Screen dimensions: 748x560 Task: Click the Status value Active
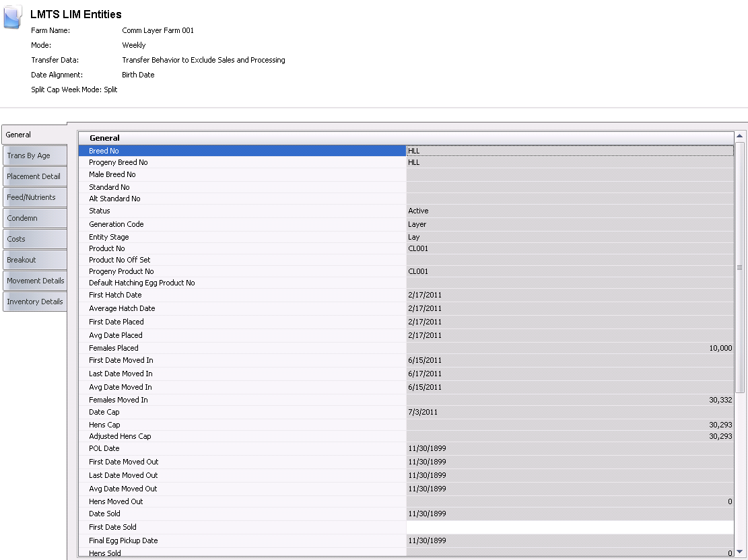coord(418,211)
